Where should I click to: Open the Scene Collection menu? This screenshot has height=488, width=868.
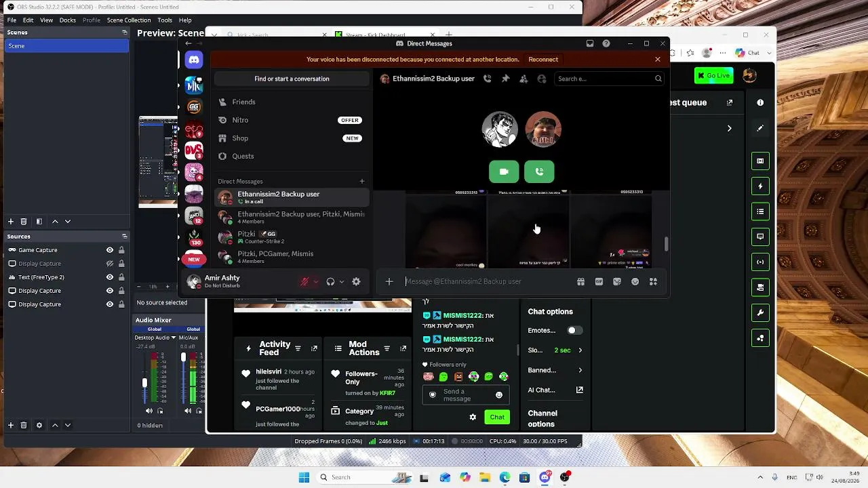[x=129, y=20]
